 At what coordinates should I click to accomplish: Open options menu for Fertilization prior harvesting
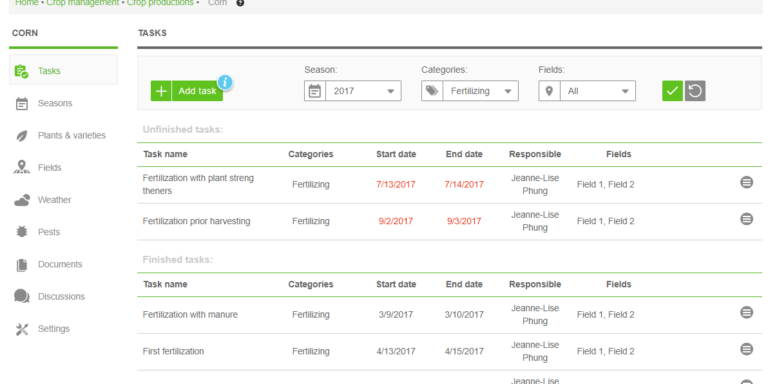pos(746,219)
